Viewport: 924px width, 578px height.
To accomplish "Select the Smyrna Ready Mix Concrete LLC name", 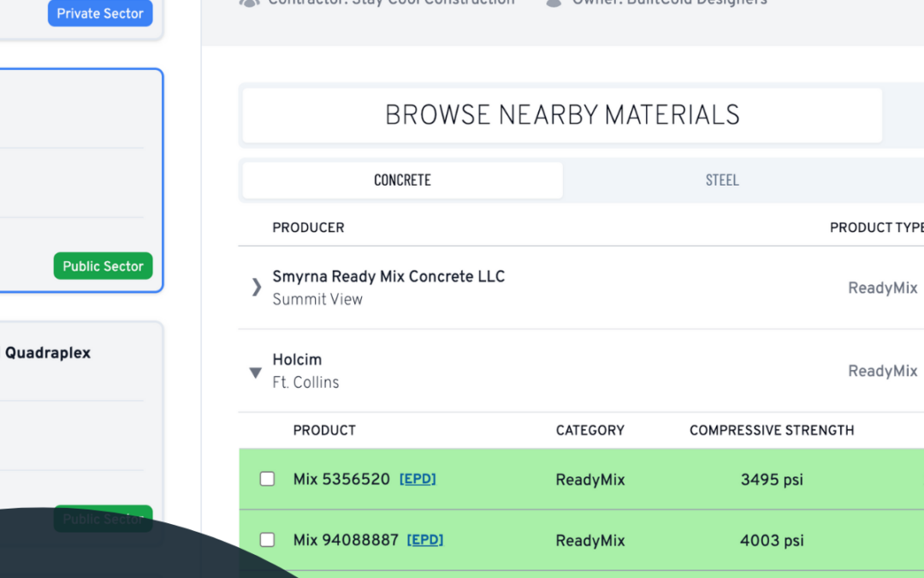I will click(x=388, y=277).
